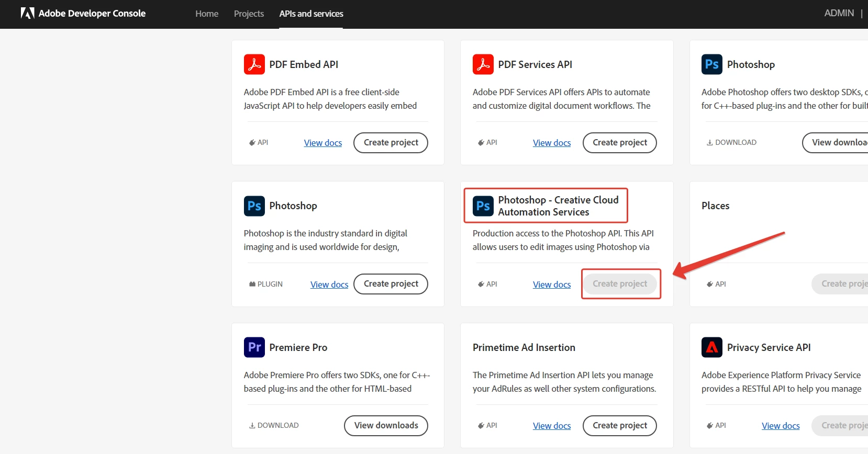This screenshot has width=868, height=454.
Task: Open View docs for Photoshop Automation Services
Action: 552,285
